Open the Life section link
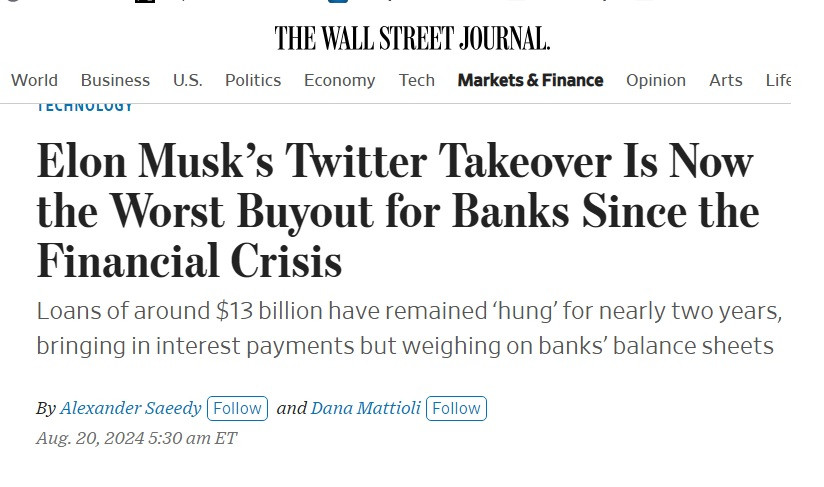824x487 pixels. (778, 80)
